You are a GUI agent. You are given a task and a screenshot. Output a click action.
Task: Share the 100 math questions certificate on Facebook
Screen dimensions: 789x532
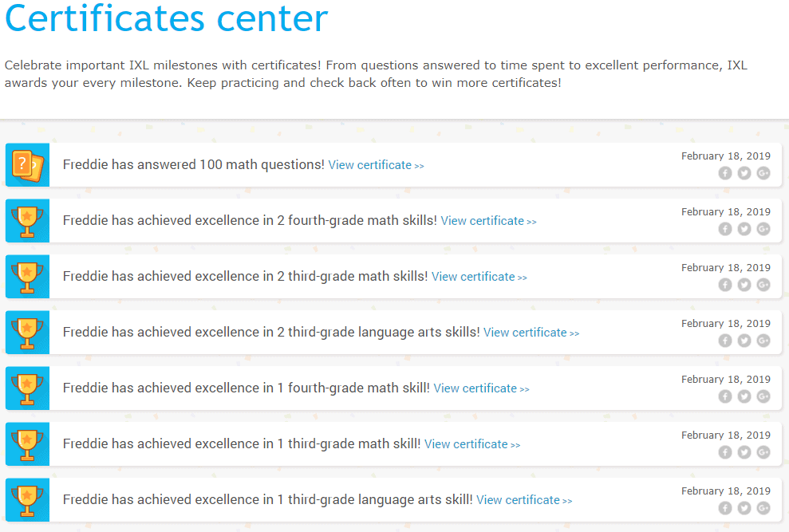click(x=724, y=173)
